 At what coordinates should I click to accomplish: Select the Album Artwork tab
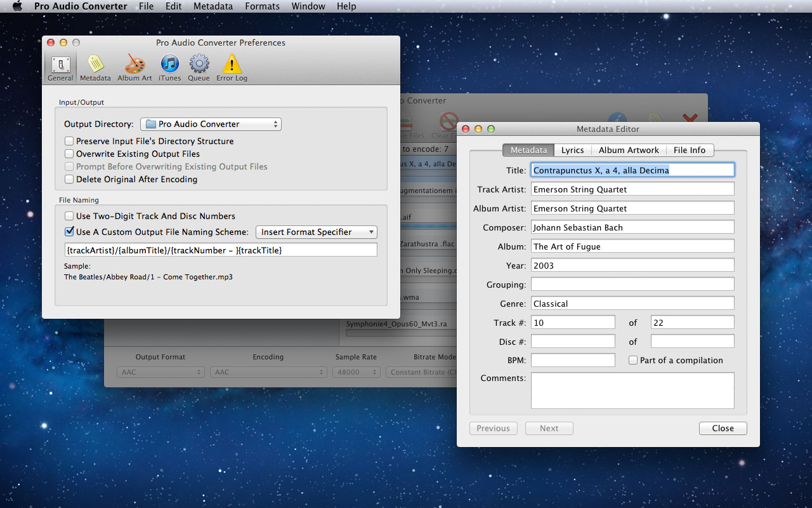tap(629, 150)
